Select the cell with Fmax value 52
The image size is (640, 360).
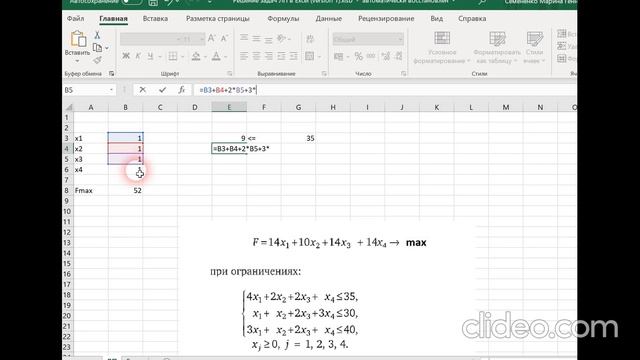tap(125, 191)
